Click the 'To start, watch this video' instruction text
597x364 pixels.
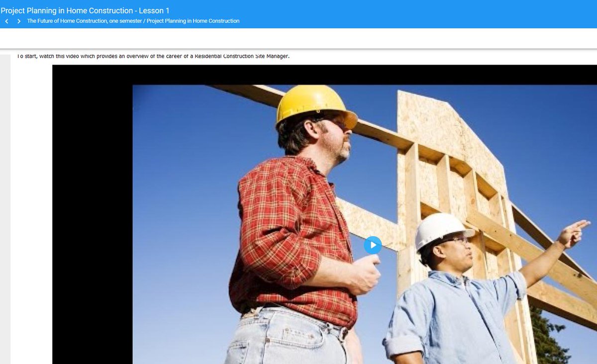point(153,56)
